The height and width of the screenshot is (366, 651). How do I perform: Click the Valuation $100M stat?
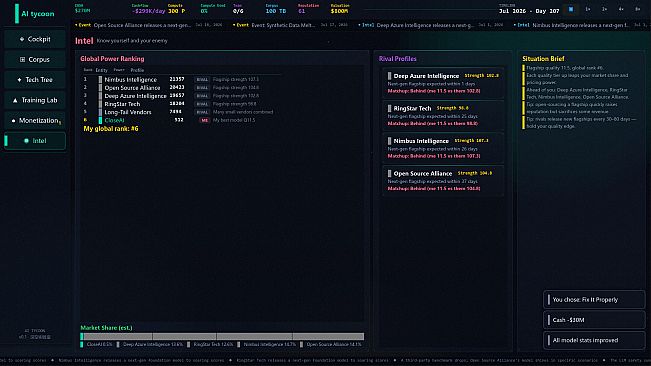tap(340, 9)
